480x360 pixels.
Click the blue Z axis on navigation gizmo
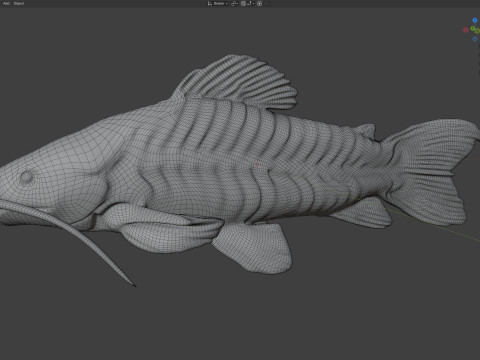[x=475, y=20]
